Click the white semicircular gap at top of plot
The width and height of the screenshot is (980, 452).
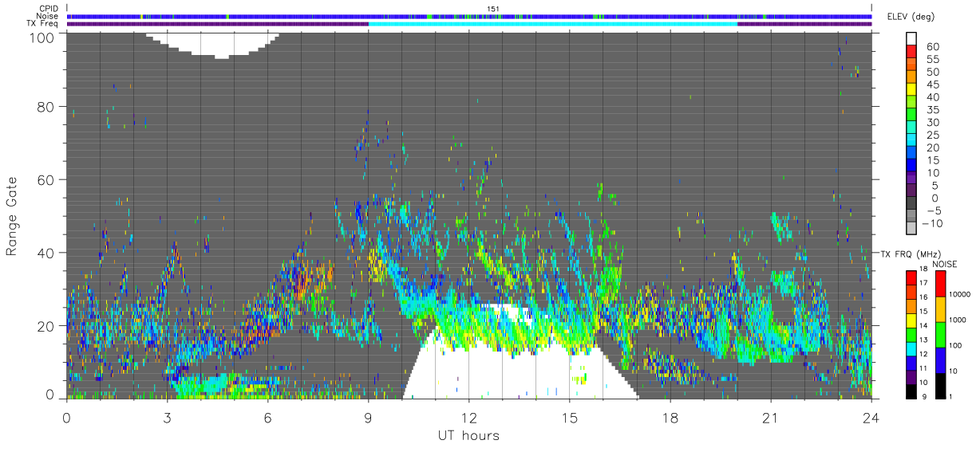click(x=211, y=43)
